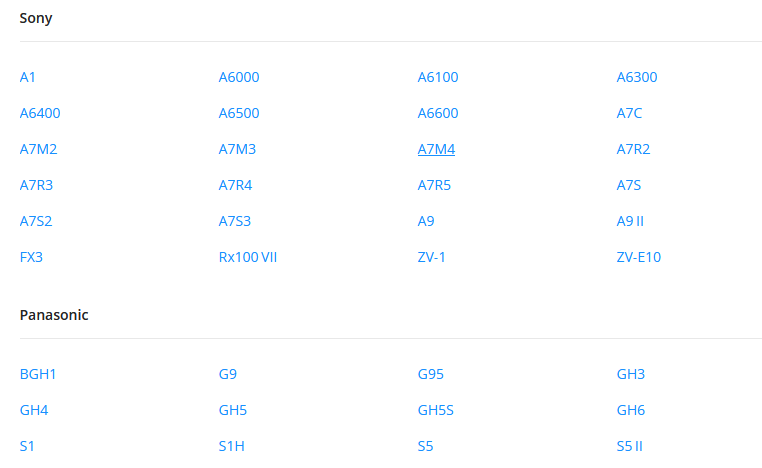The image size is (762, 468).
Task: Go to the A7M3 camera page
Action: [237, 149]
